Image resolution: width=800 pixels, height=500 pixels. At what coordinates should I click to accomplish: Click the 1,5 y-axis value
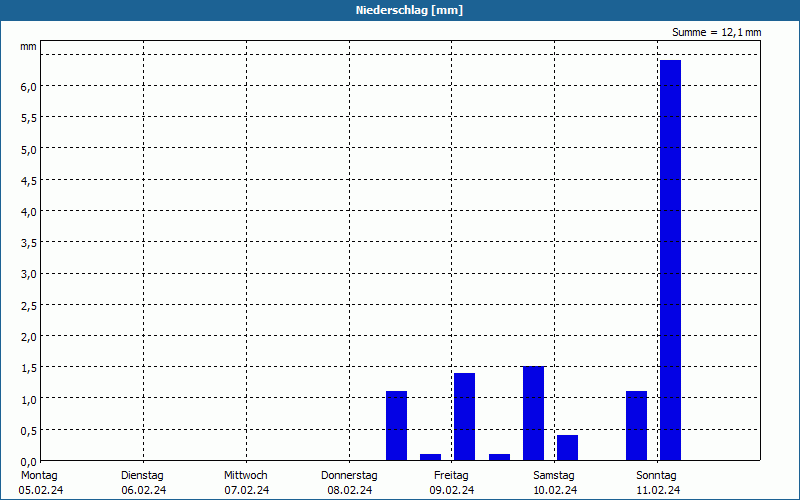pyautogui.click(x=28, y=368)
